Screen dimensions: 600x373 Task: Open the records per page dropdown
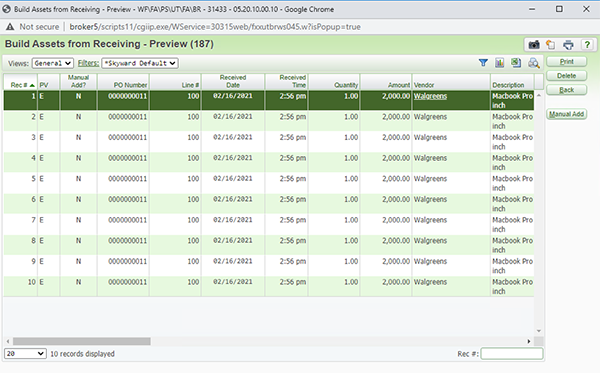click(25, 353)
